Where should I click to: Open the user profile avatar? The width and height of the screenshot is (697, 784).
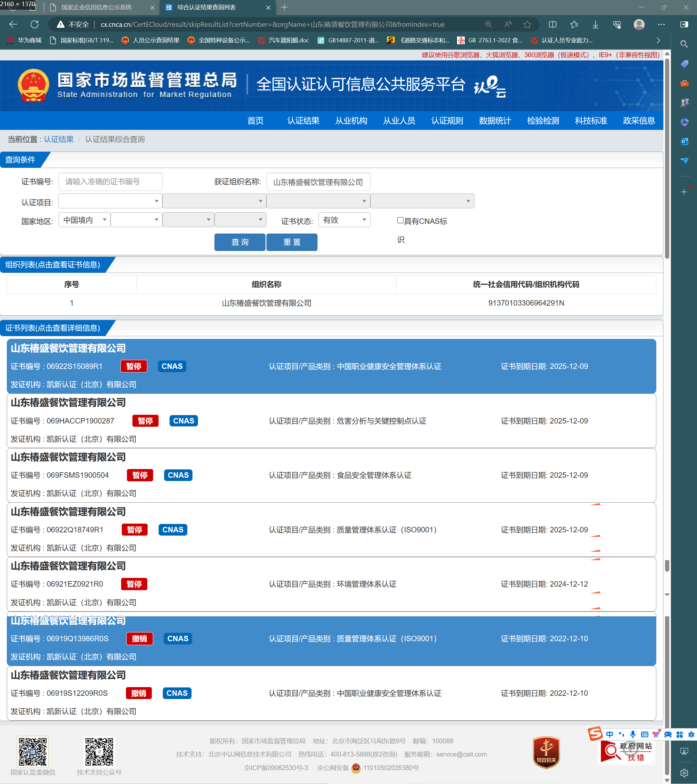[x=639, y=25]
